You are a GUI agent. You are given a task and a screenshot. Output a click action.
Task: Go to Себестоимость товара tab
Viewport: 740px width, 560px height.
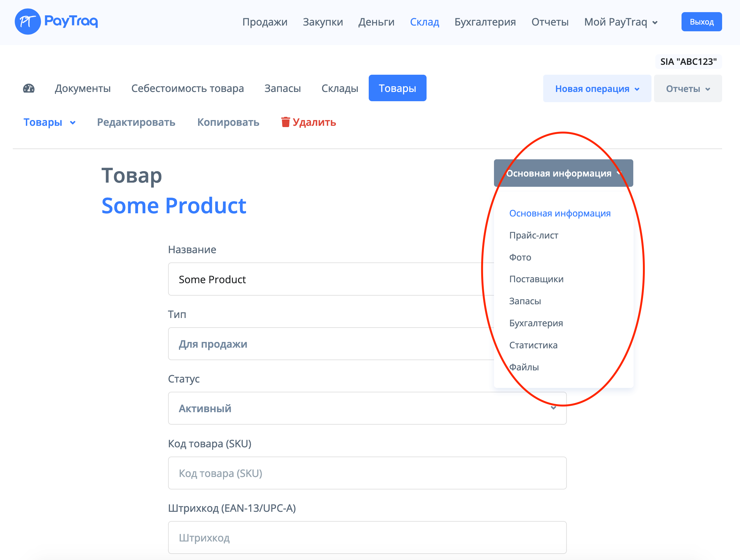187,88
